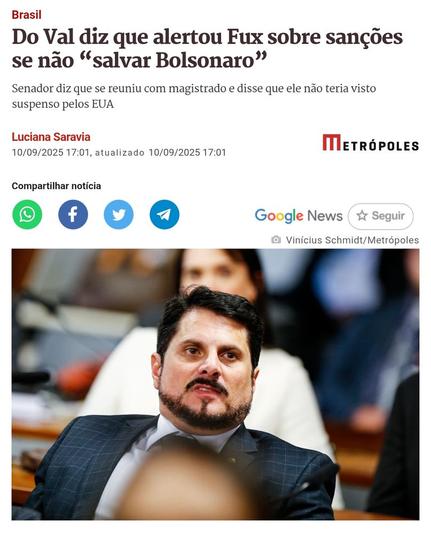
Task: Click the first 10/09/2025 17:01 publication timestamp
Action: [50, 152]
